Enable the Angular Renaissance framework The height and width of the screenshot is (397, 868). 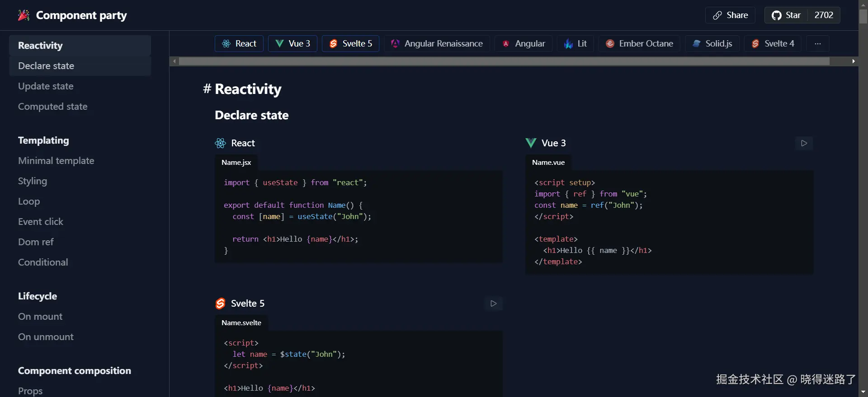coord(437,44)
